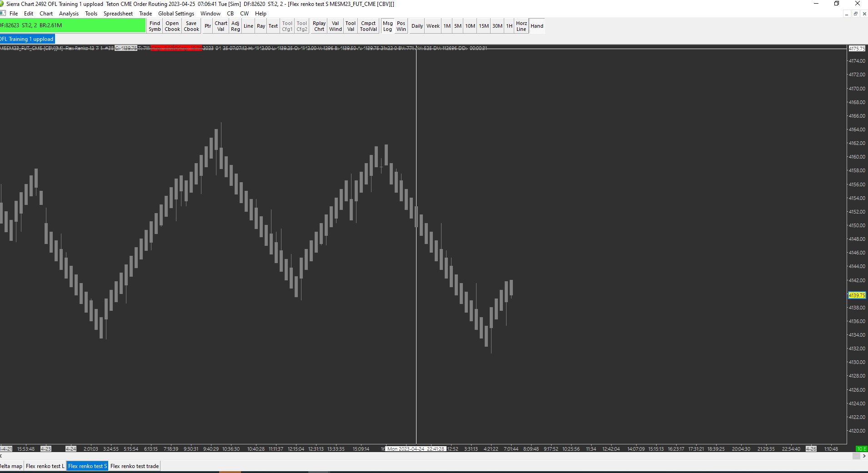The height and width of the screenshot is (473, 868).
Task: Open the Window menu
Action: [x=211, y=14]
